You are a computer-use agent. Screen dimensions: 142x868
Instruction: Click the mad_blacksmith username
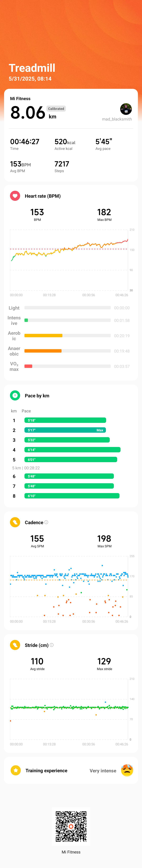pyautogui.click(x=117, y=119)
